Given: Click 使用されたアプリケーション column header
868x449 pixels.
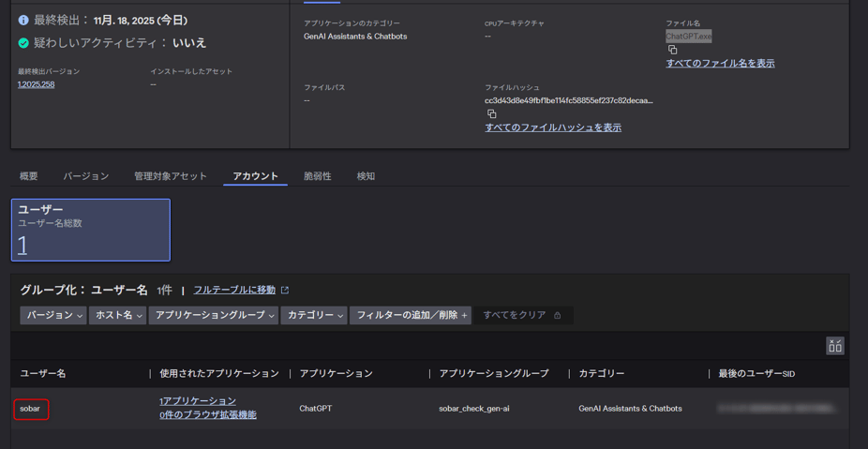Looking at the screenshot, I should tap(219, 374).
